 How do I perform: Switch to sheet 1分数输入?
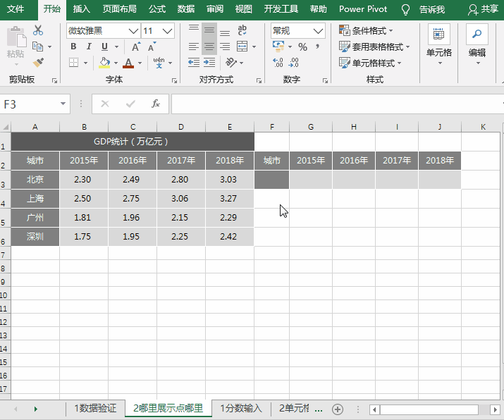pyautogui.click(x=241, y=409)
